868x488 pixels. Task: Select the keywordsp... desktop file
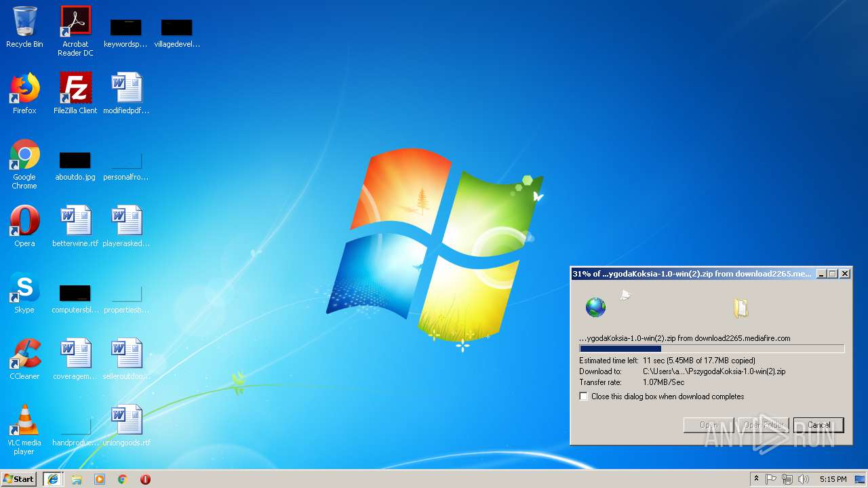pos(125,33)
